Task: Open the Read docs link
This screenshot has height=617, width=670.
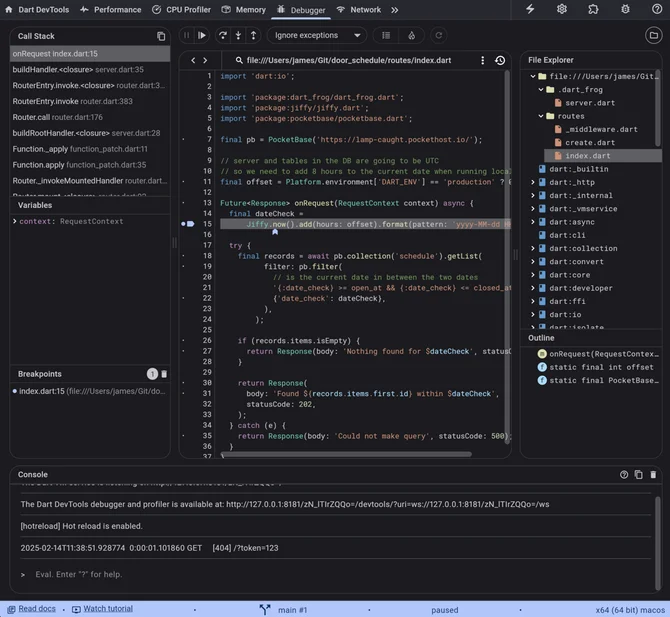Action: point(32,609)
